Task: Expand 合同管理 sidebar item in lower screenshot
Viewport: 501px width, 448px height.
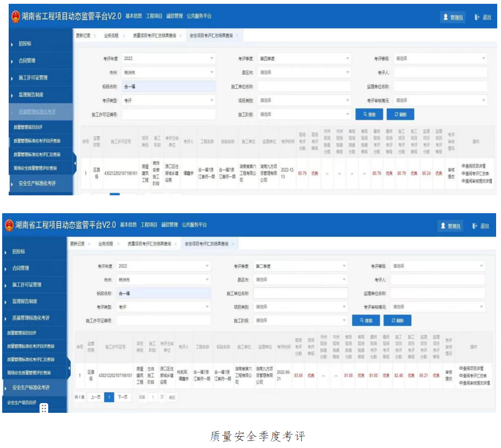Action: coord(21,268)
